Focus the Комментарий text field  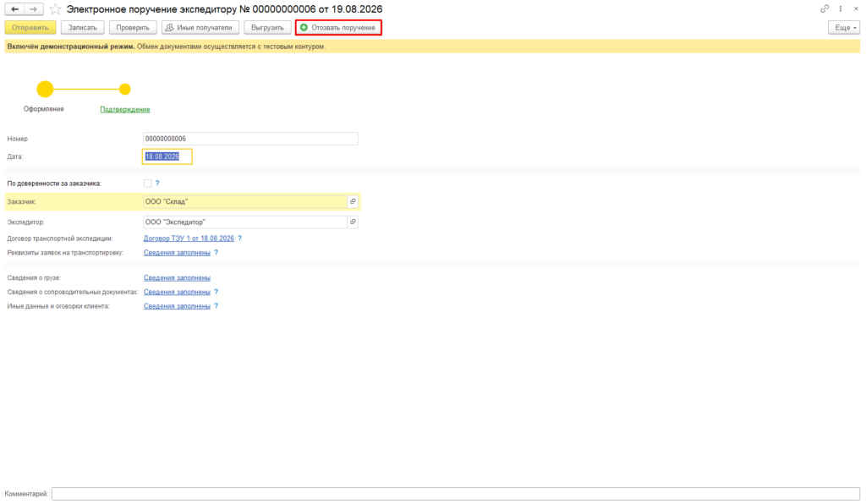tap(456, 494)
